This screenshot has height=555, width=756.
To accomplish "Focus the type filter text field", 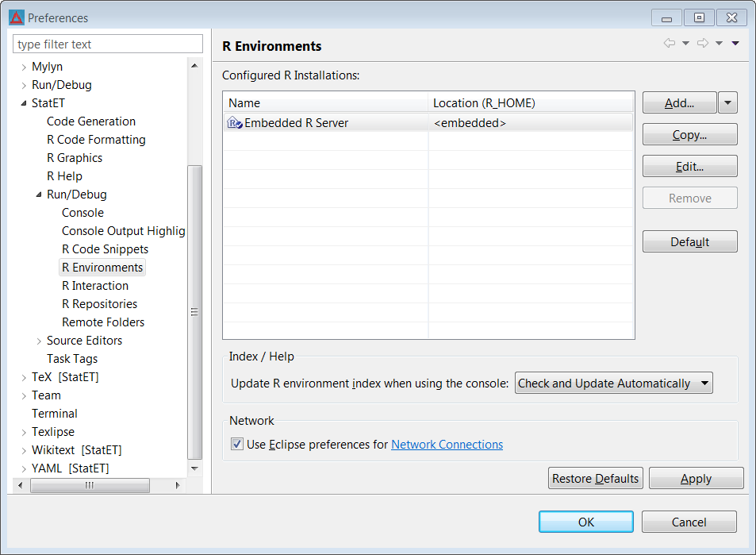I will coord(108,44).
